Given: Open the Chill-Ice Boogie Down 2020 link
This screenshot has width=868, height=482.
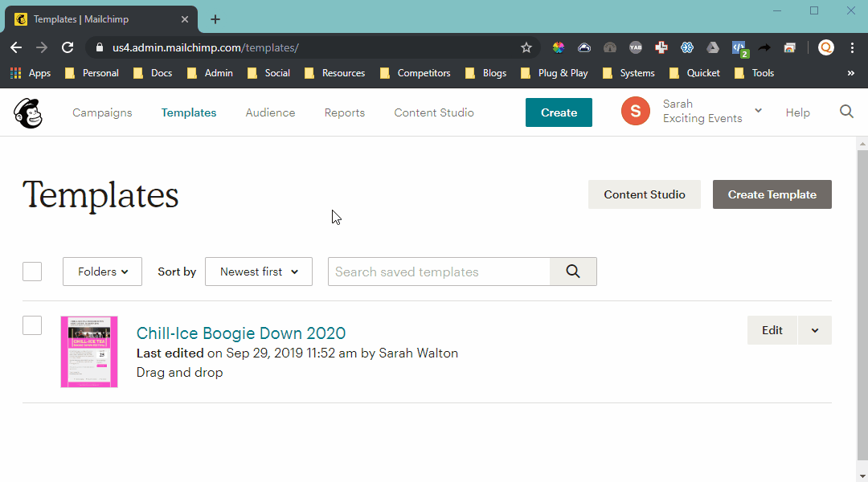Looking at the screenshot, I should 241,333.
